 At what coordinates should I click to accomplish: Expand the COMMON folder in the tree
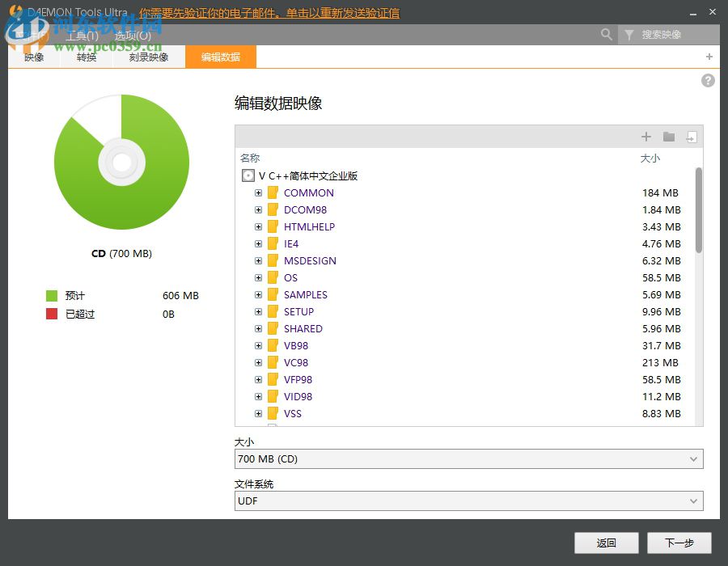(x=259, y=192)
